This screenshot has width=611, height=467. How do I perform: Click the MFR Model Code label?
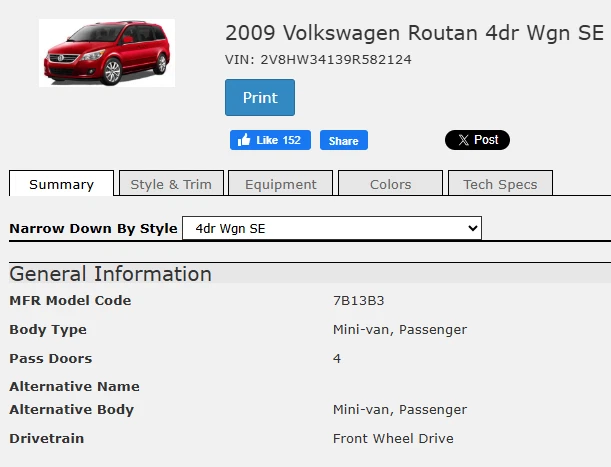click(70, 301)
